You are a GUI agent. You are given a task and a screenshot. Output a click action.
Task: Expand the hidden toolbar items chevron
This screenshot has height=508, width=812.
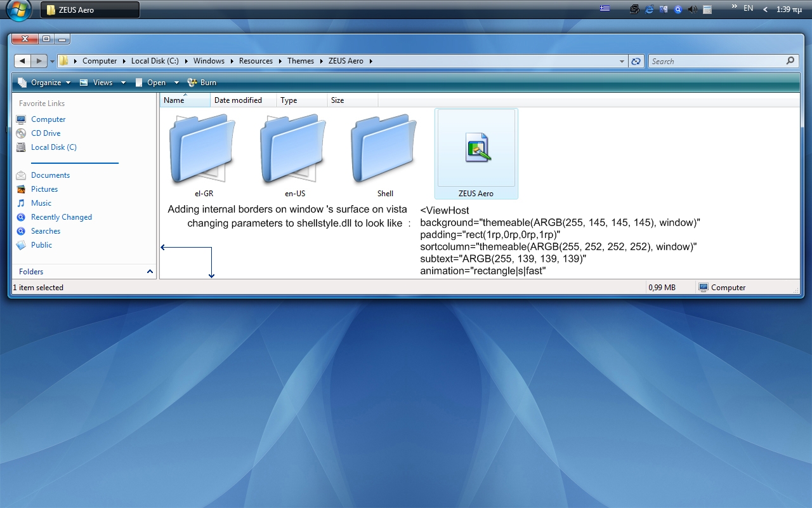coord(734,7)
